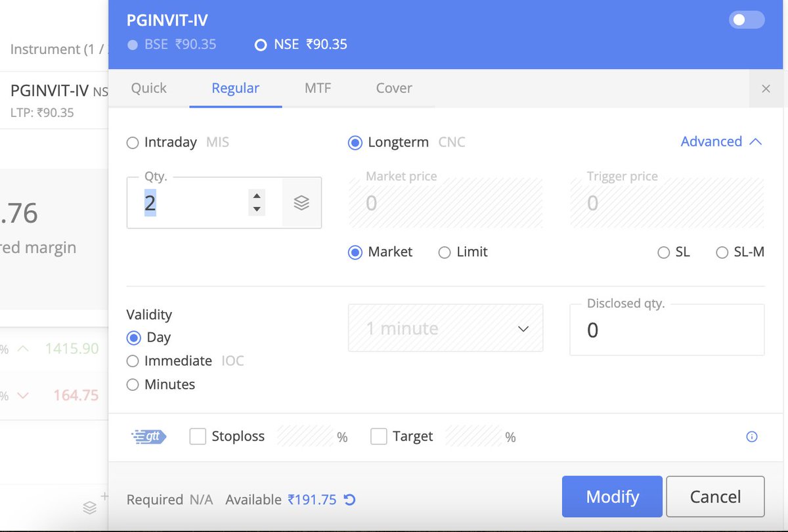Open the MTF tab
The image size is (788, 532).
318,88
